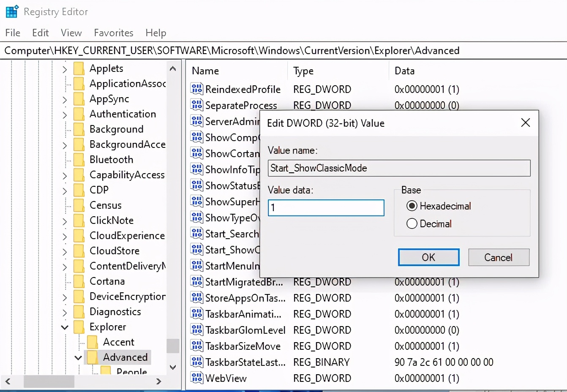Click the TaskbarAnimati DWORD icon
Screen dimensions: 567x392
tap(196, 314)
